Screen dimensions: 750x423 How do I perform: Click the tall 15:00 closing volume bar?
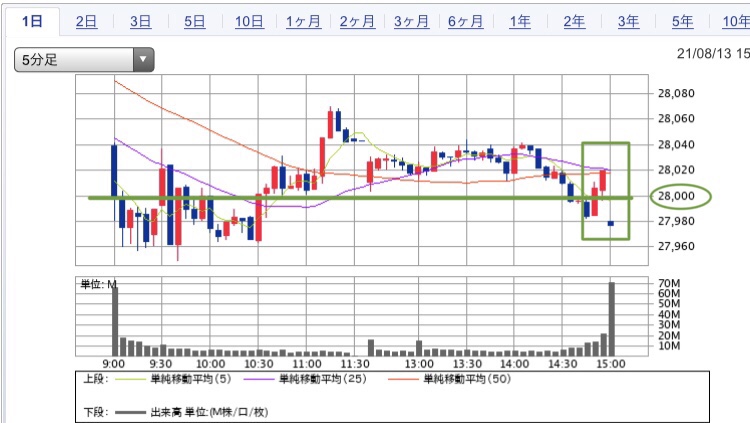[x=611, y=319]
